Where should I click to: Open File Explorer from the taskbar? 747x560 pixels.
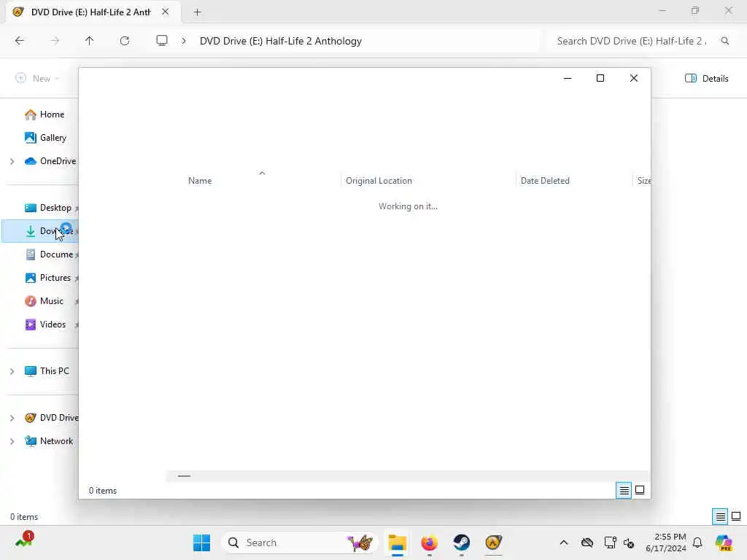tap(397, 542)
